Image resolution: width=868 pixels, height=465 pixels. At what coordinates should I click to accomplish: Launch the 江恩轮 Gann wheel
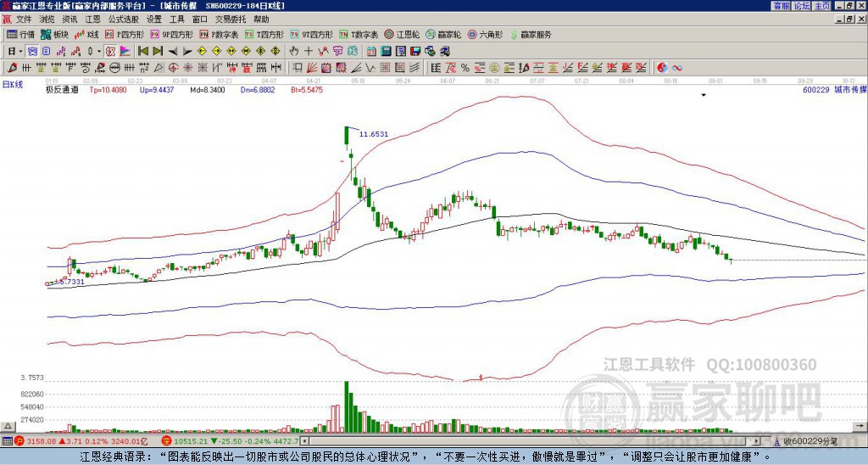[x=402, y=34]
